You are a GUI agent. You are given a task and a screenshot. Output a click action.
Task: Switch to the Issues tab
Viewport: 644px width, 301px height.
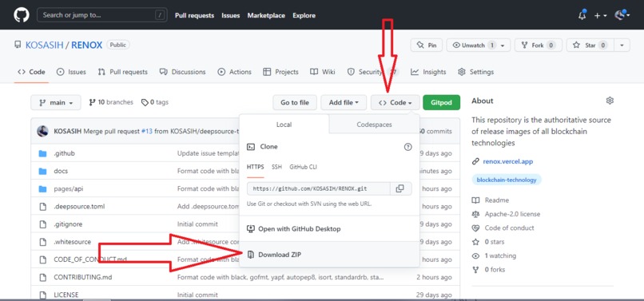click(71, 72)
